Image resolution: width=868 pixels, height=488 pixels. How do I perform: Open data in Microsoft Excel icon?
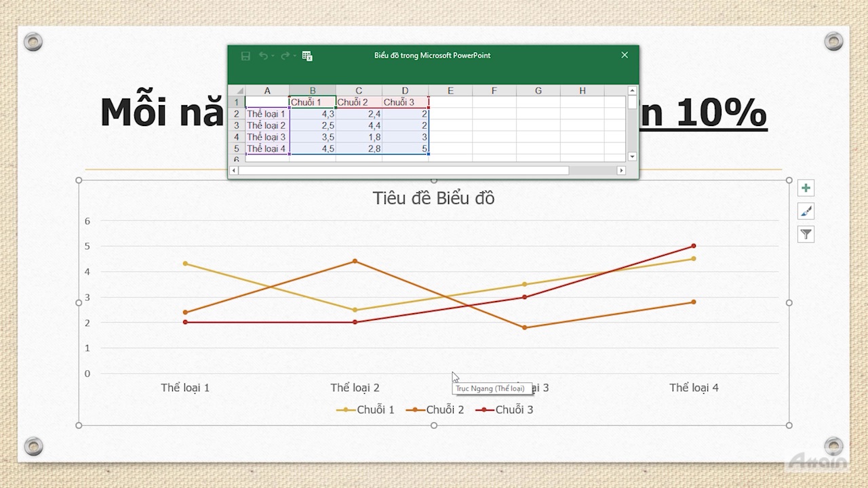pos(307,56)
